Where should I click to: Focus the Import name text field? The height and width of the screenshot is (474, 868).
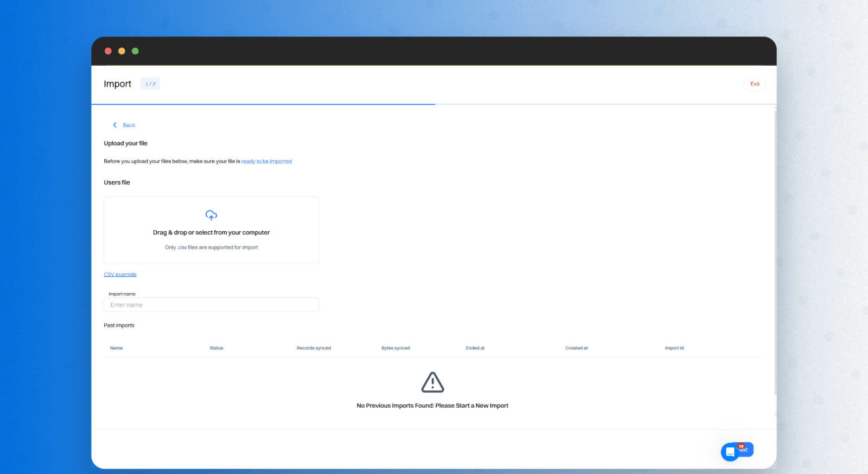[x=211, y=305]
